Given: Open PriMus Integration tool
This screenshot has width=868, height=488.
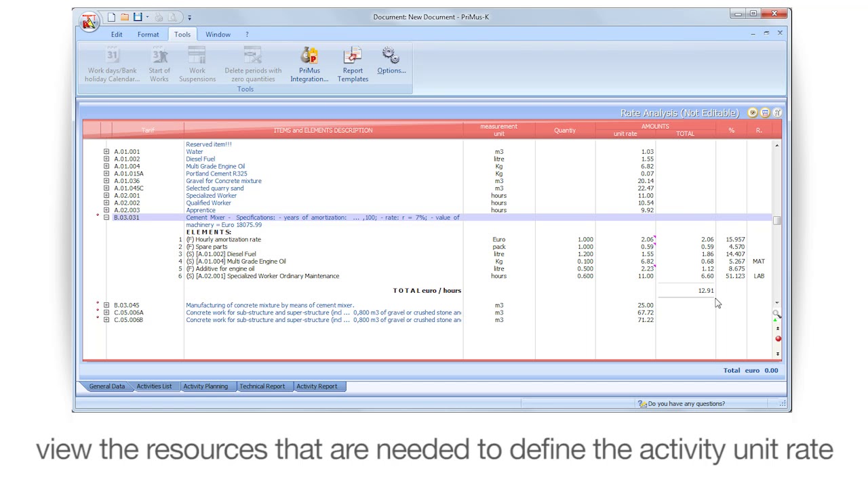Looking at the screenshot, I should pyautogui.click(x=309, y=65).
